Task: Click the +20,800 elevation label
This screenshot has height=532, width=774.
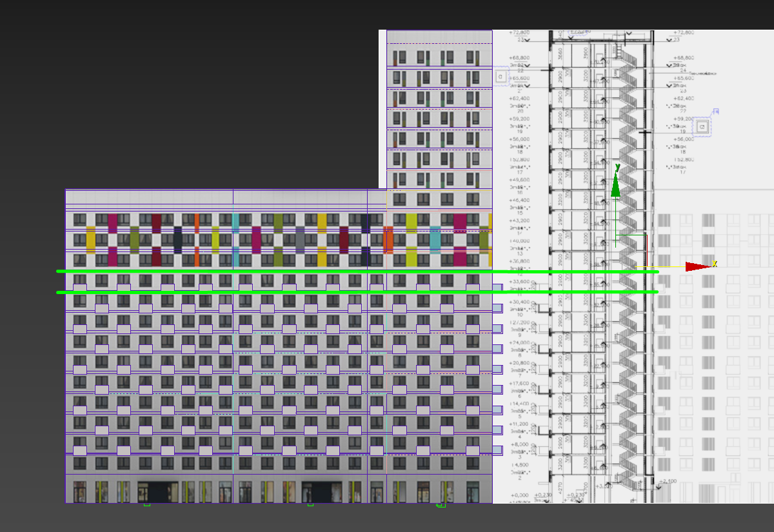Action: point(519,363)
